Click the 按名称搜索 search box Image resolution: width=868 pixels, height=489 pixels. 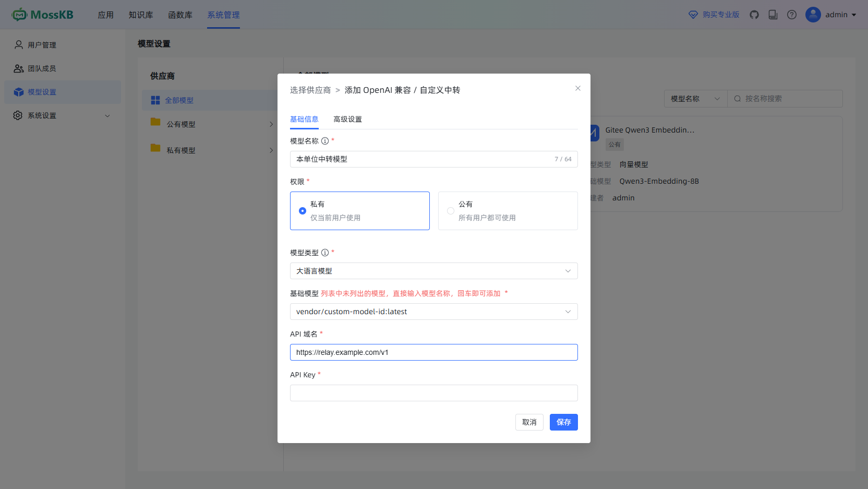[785, 99]
